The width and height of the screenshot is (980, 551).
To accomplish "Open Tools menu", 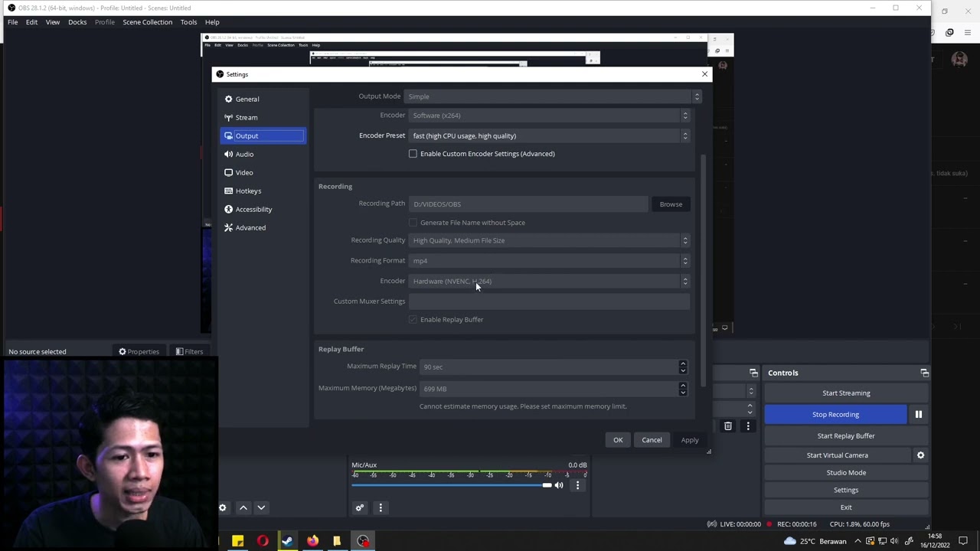I will pos(188,22).
